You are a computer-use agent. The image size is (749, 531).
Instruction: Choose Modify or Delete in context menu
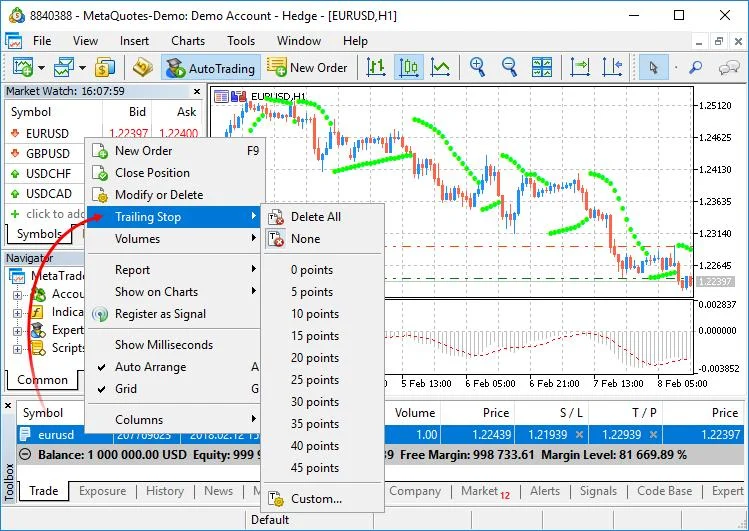tap(174, 195)
